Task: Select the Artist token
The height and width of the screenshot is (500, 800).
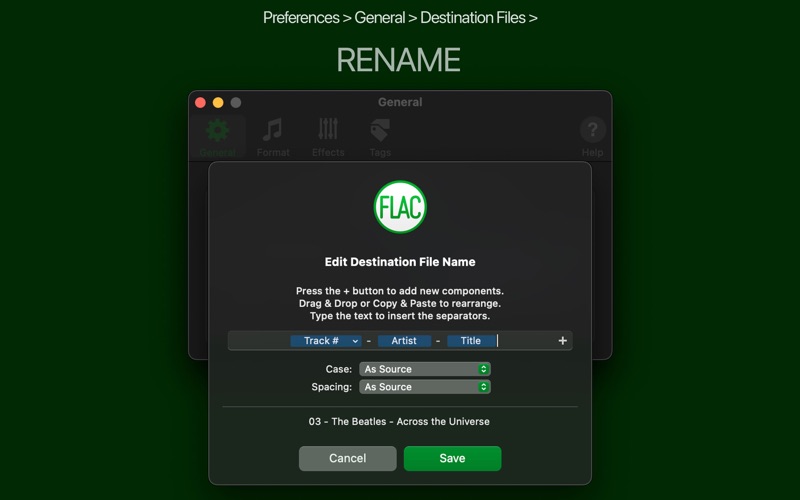Action: (x=404, y=341)
